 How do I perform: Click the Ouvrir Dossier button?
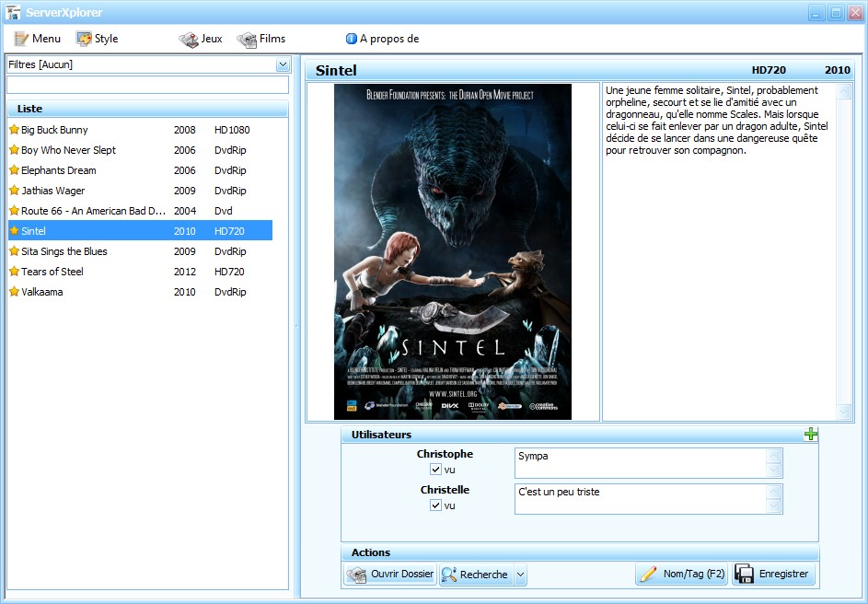pos(390,575)
